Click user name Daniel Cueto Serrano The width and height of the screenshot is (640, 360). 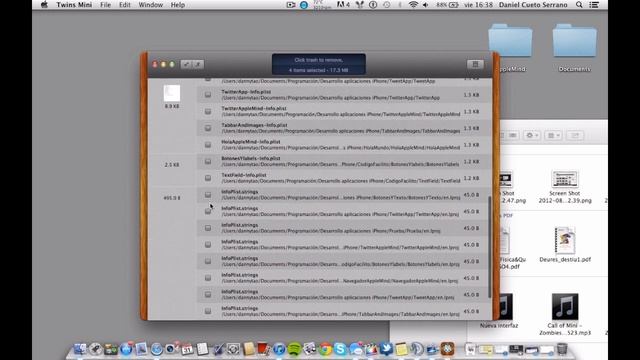(533, 5)
